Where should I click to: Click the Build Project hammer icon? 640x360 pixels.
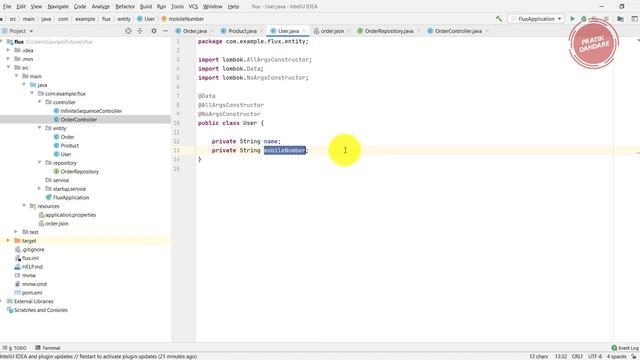(x=499, y=19)
